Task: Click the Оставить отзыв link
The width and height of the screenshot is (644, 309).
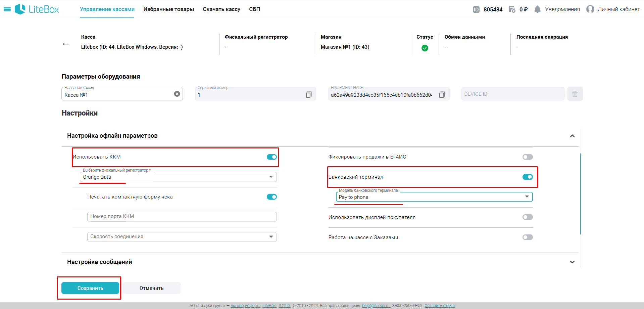Action: [x=440, y=306]
